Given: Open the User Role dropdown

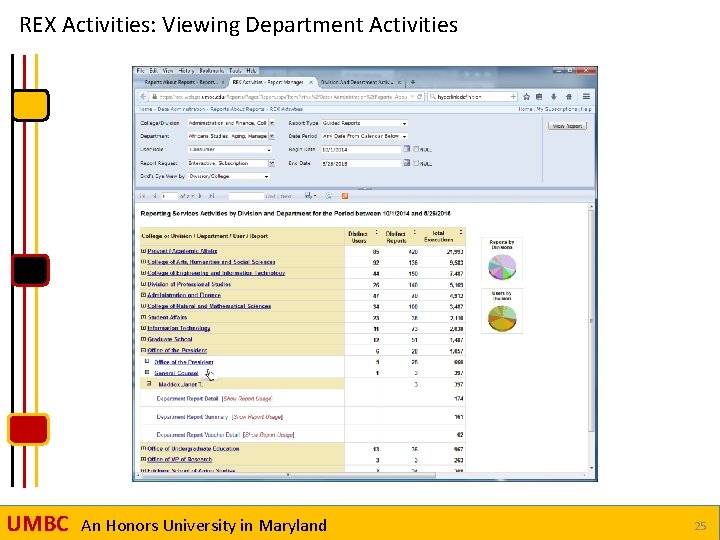Looking at the screenshot, I should (x=269, y=149).
